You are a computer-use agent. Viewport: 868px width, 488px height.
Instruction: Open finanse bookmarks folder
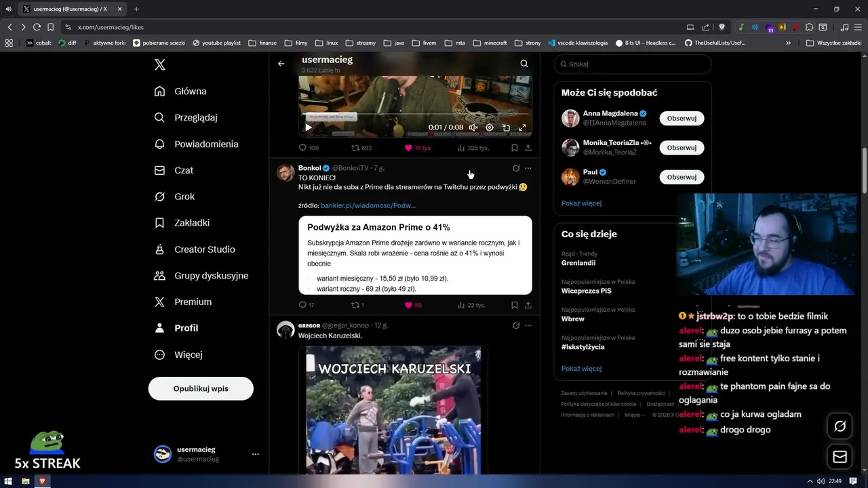point(262,43)
